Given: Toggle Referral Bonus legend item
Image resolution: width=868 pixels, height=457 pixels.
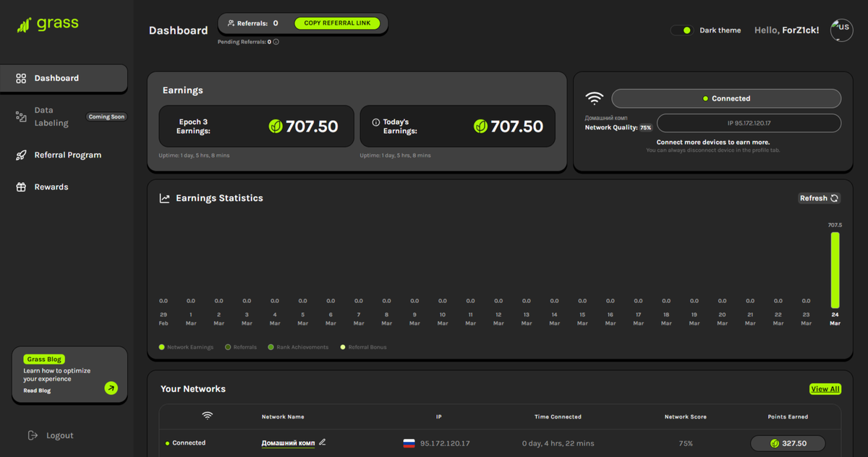Looking at the screenshot, I should [x=363, y=347].
